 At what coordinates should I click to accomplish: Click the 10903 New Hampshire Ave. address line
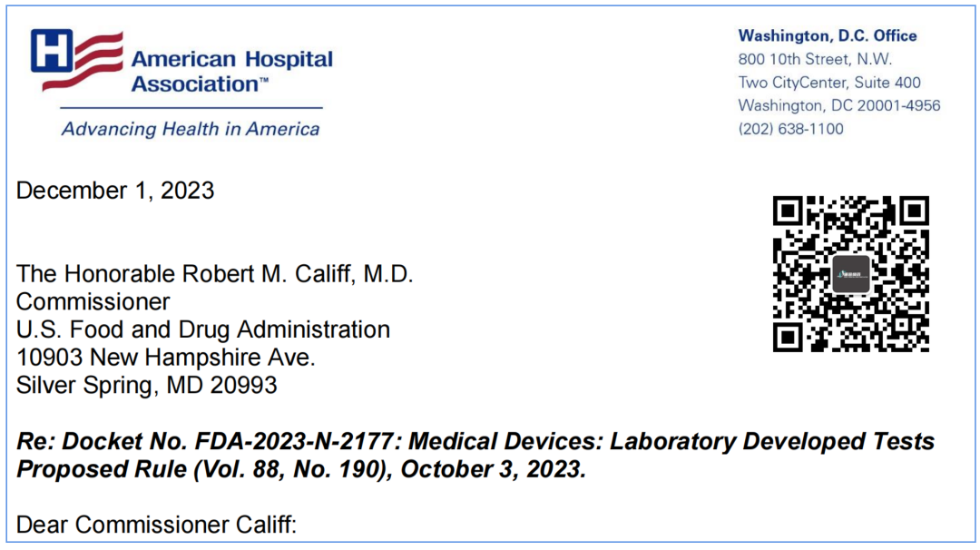(166, 357)
